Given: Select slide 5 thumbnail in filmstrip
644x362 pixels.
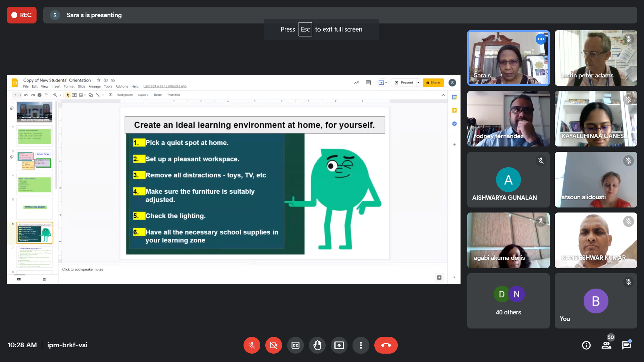Looking at the screenshot, I should pyautogui.click(x=35, y=208).
